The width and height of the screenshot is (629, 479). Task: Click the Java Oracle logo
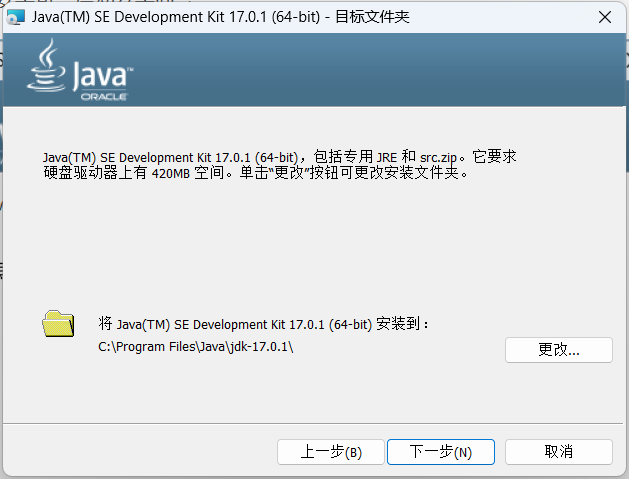[80, 69]
